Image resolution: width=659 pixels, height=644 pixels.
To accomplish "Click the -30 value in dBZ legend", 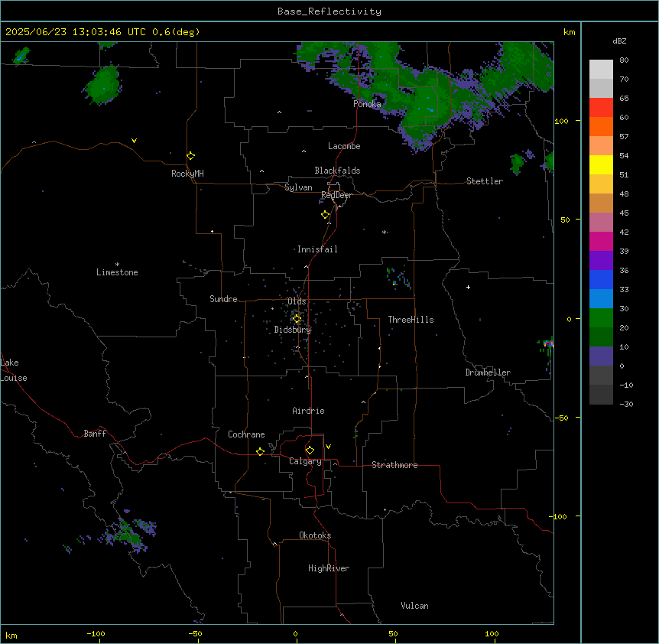I will [626, 404].
